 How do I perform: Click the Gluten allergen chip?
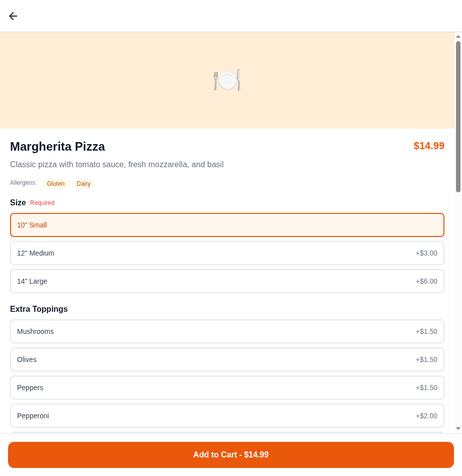[55, 183]
